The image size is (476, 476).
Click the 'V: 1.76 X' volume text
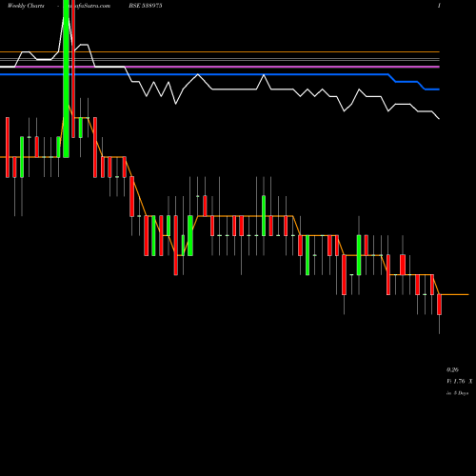point(460,381)
